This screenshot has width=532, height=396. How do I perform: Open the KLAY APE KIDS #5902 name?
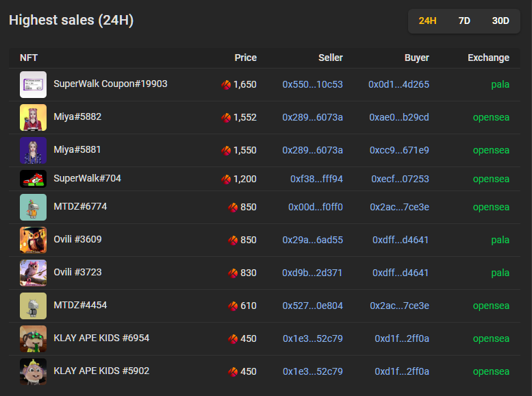pyautogui.click(x=101, y=371)
